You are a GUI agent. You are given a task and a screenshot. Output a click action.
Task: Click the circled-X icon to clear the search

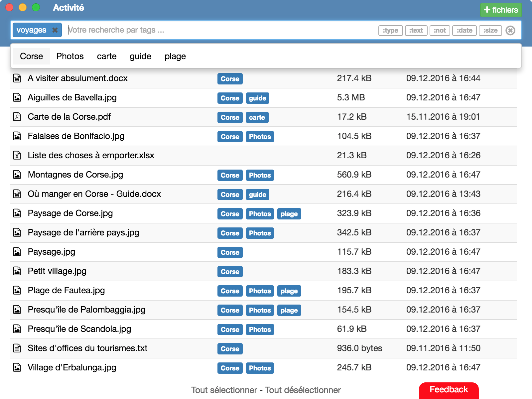pos(511,30)
